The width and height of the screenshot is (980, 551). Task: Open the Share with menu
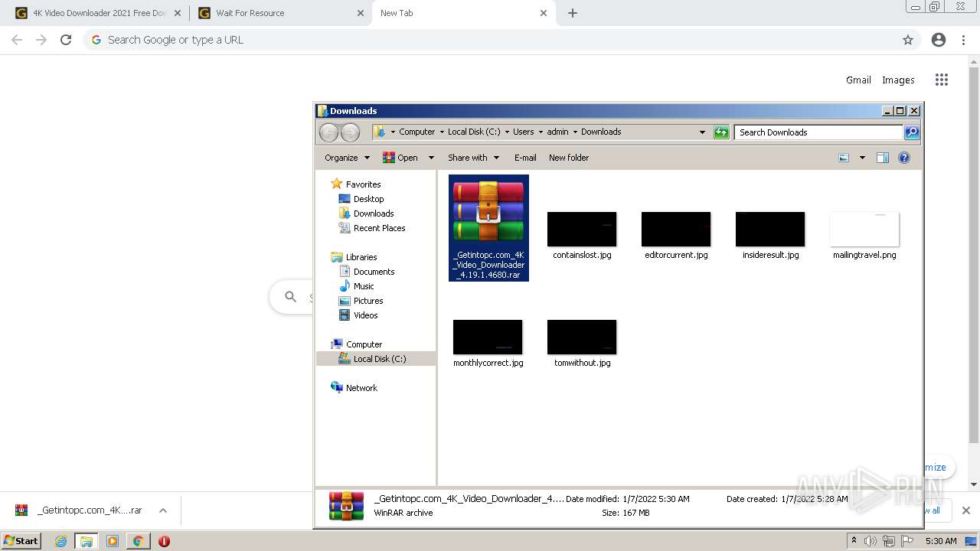(x=473, y=158)
